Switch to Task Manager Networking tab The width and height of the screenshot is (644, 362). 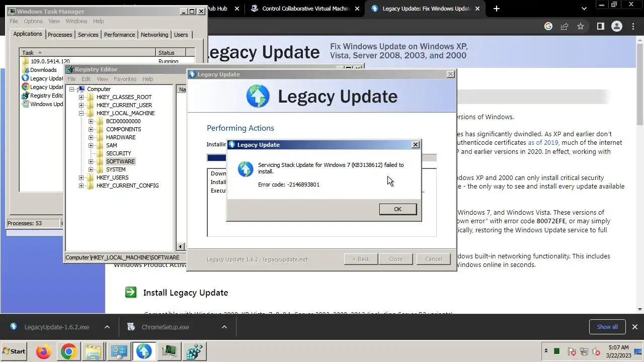[x=154, y=35]
